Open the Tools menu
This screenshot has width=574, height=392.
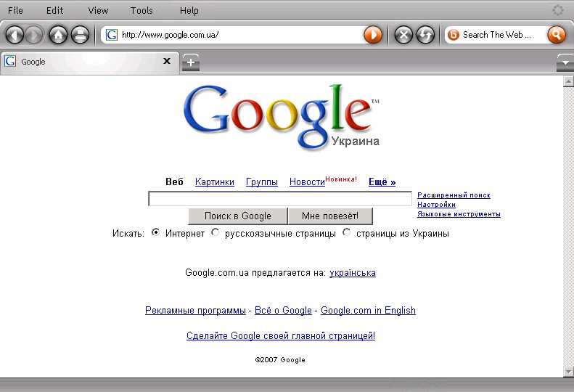tap(142, 11)
